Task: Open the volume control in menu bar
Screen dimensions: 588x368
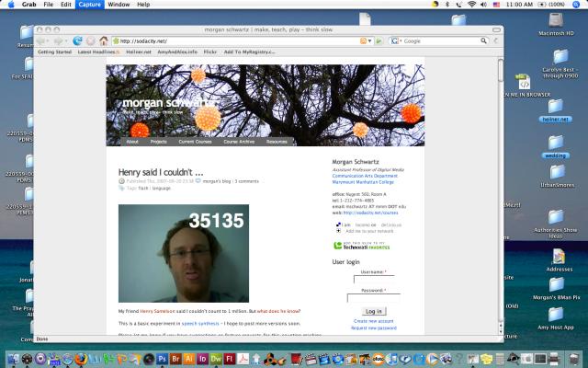Action: [x=484, y=5]
